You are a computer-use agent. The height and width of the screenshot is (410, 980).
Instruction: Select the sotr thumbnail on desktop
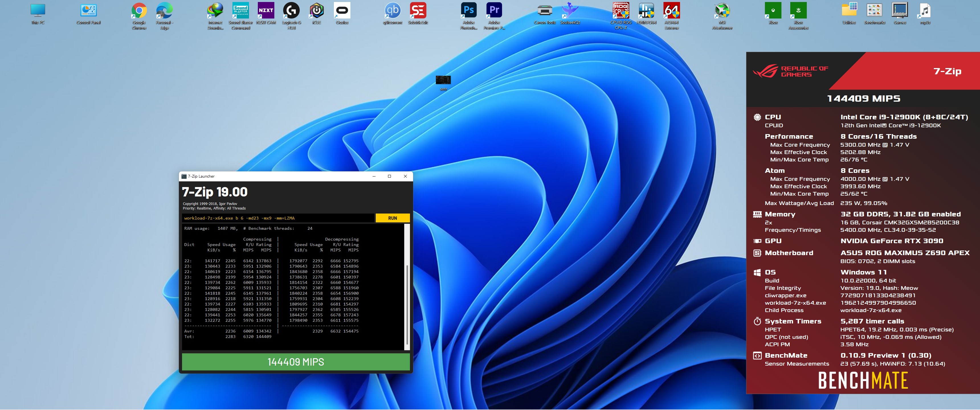(443, 83)
